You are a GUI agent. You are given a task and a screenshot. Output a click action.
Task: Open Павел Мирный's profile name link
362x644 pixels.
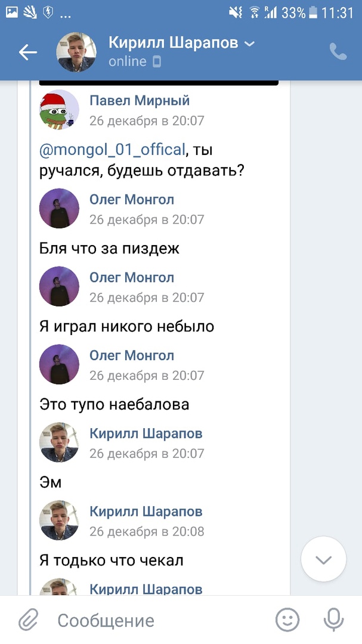(140, 100)
